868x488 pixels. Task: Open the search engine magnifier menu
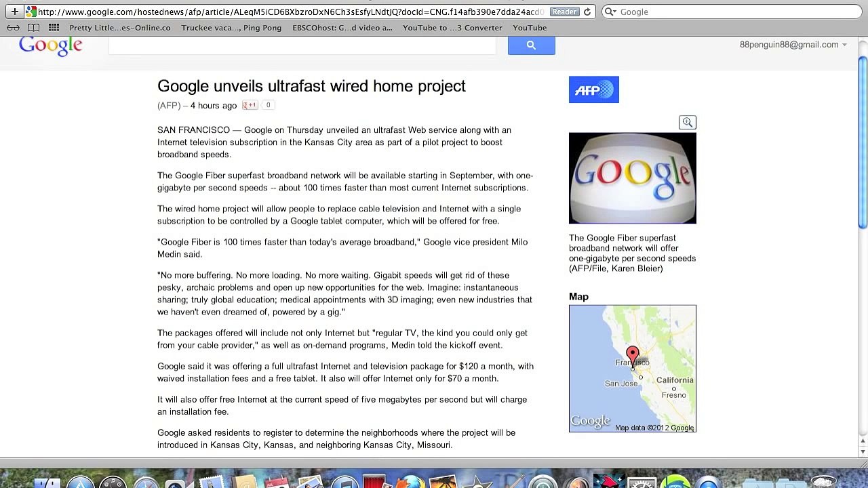click(x=610, y=12)
